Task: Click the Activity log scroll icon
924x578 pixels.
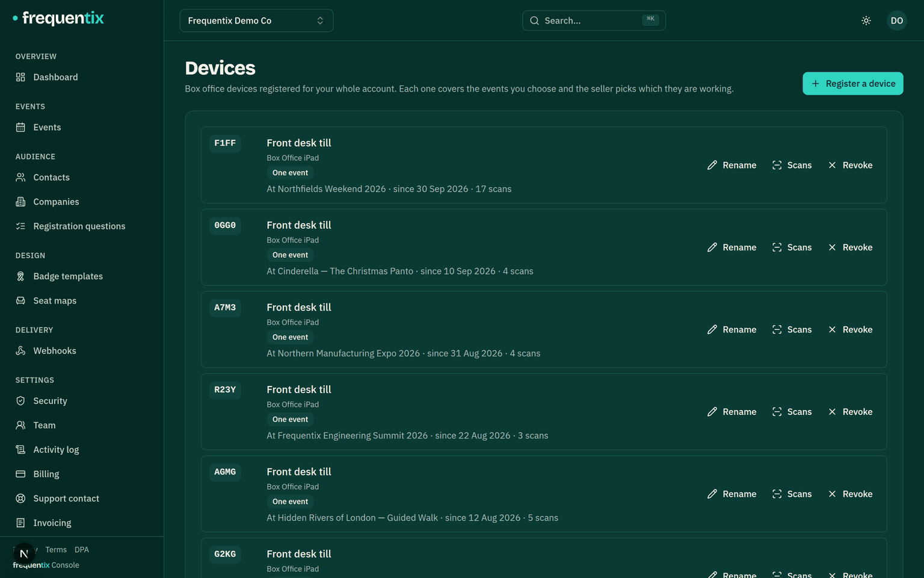Action: click(20, 450)
